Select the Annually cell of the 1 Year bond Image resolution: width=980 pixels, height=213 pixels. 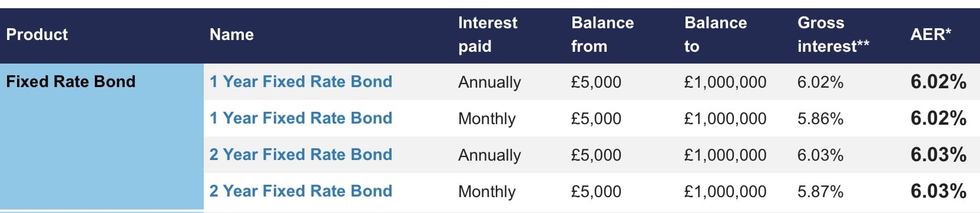click(x=489, y=82)
